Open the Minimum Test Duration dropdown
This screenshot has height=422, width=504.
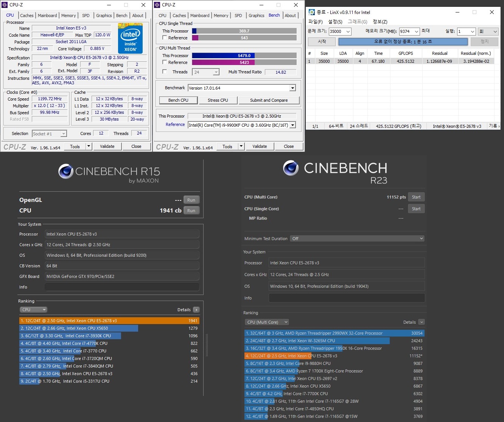(x=357, y=239)
